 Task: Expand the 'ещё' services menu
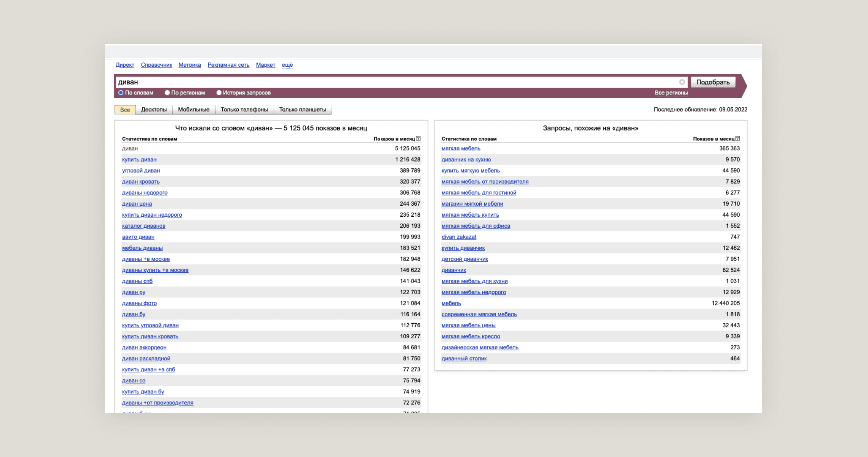tap(287, 65)
